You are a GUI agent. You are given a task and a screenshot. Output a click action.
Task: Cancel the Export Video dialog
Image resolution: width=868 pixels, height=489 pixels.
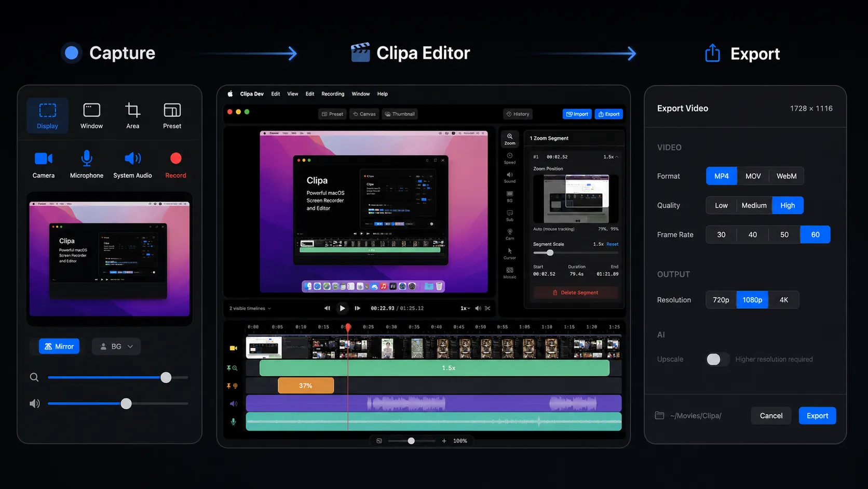(771, 416)
